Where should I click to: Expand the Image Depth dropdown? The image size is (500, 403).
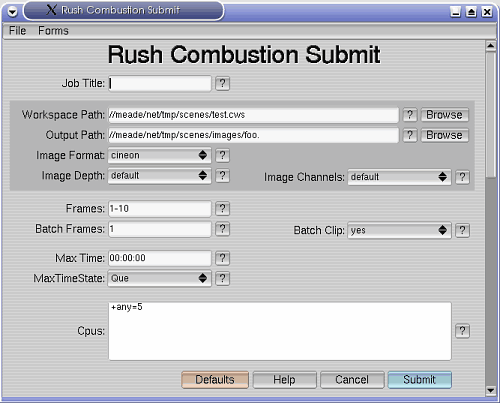[159, 176]
